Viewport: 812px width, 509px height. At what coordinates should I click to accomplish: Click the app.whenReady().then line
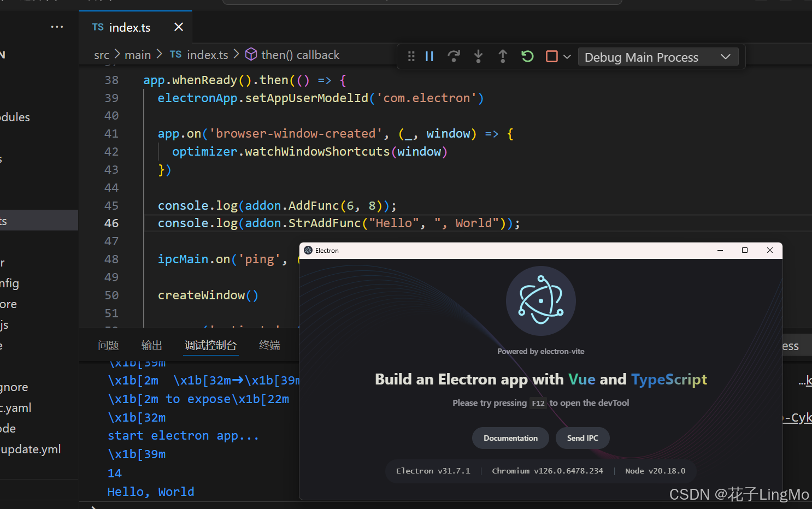coord(245,80)
